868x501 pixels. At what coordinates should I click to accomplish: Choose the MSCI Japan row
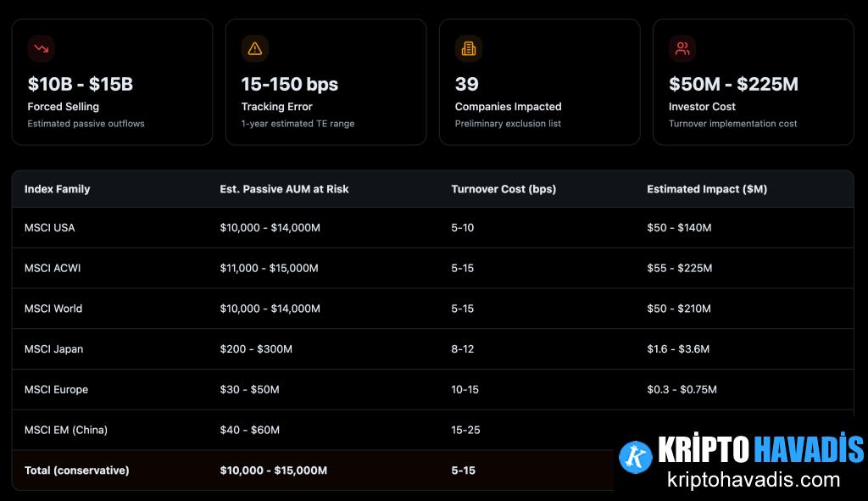click(53, 349)
